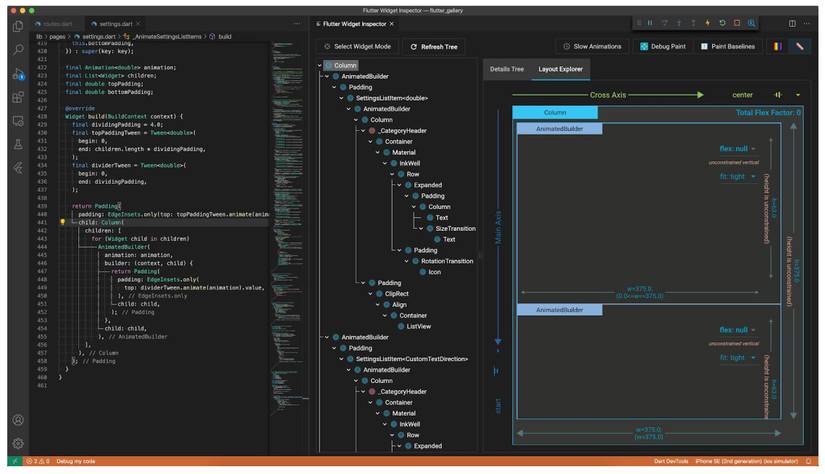Toggle Paint Baselines
Image resolution: width=825 pixels, height=474 pixels.
[728, 46]
